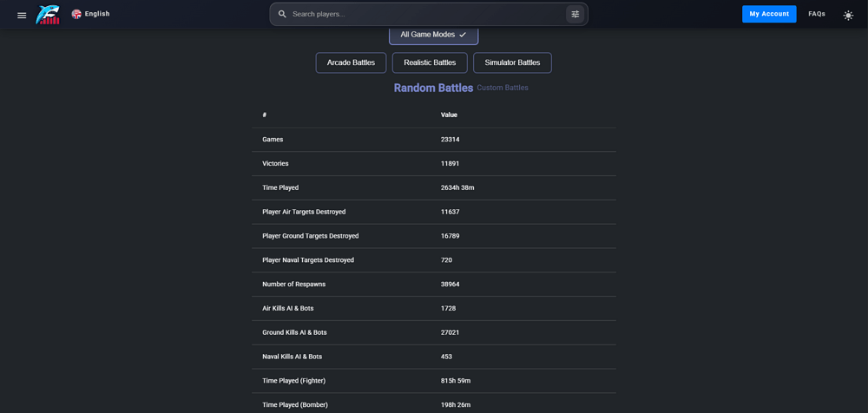Screen dimensions: 868x413
Task: Click the dolphin site logo
Action: tap(48, 14)
